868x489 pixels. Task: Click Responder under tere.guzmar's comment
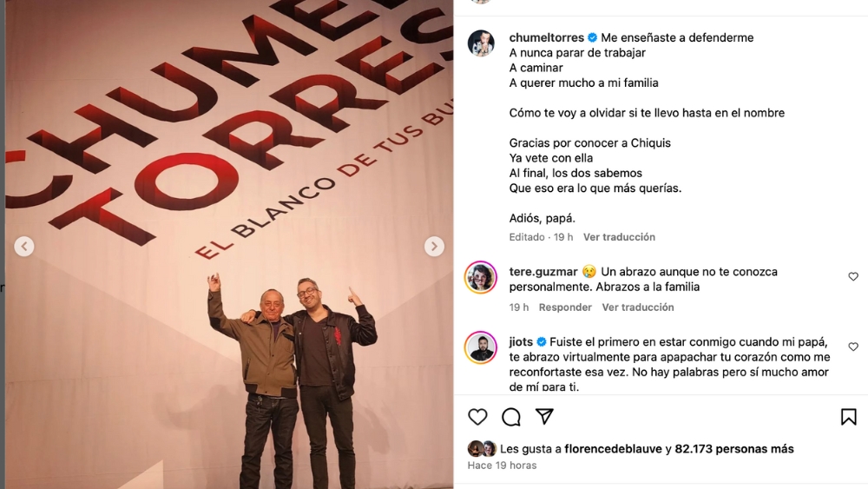[565, 307]
